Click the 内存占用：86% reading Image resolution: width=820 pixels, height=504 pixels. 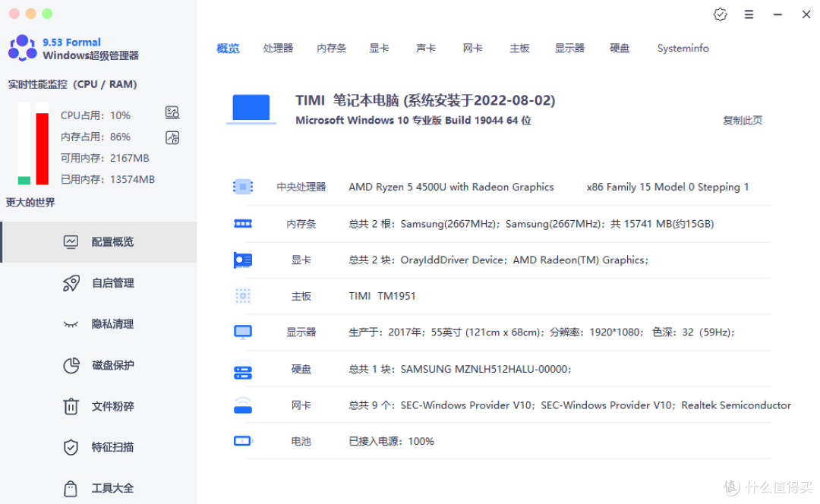(x=96, y=137)
